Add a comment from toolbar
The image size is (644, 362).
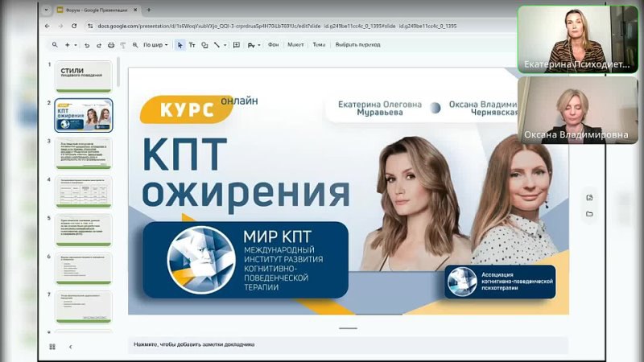pyautogui.click(x=237, y=45)
